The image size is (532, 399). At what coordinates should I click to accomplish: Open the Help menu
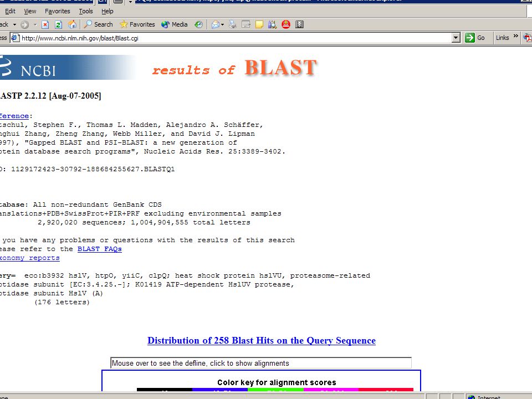[x=107, y=11]
